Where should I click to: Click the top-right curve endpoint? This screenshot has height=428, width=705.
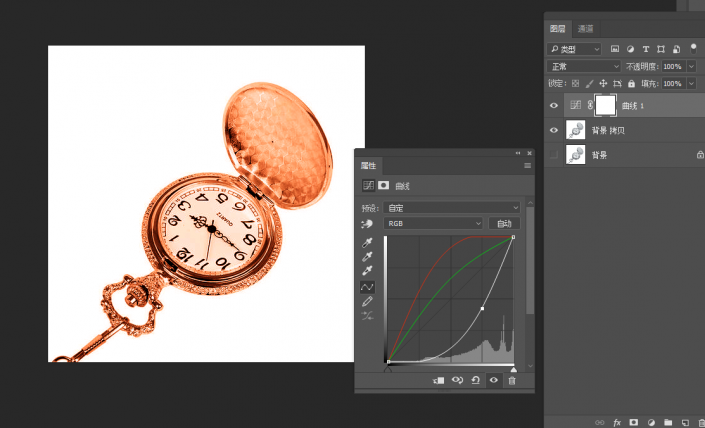click(x=513, y=237)
